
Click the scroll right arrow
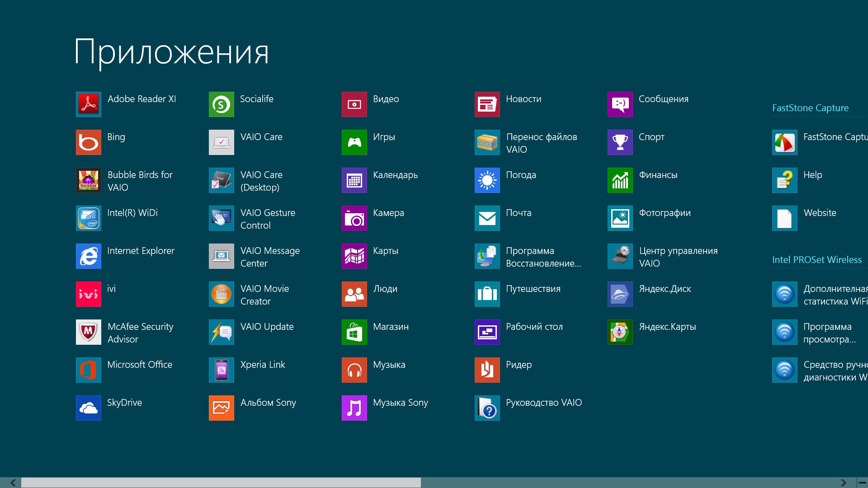843,483
